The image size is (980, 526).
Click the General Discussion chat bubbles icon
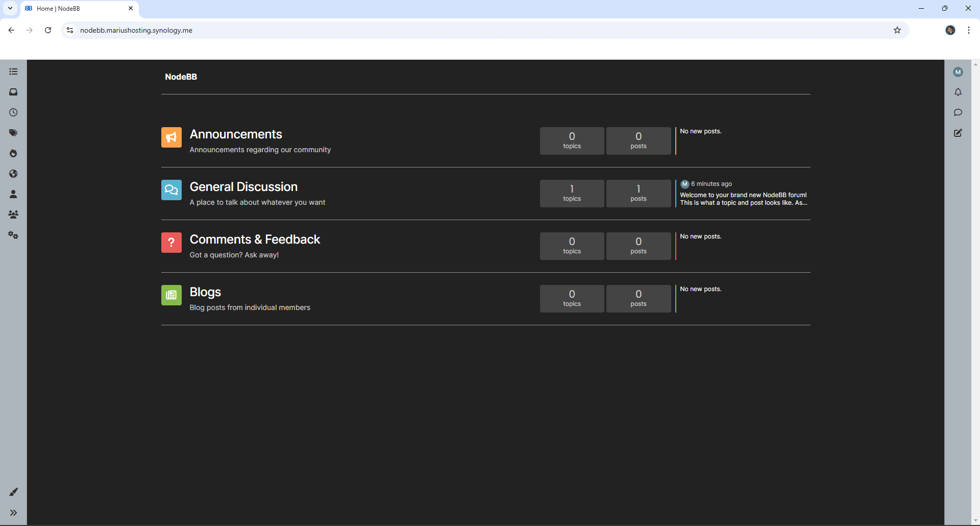click(171, 190)
